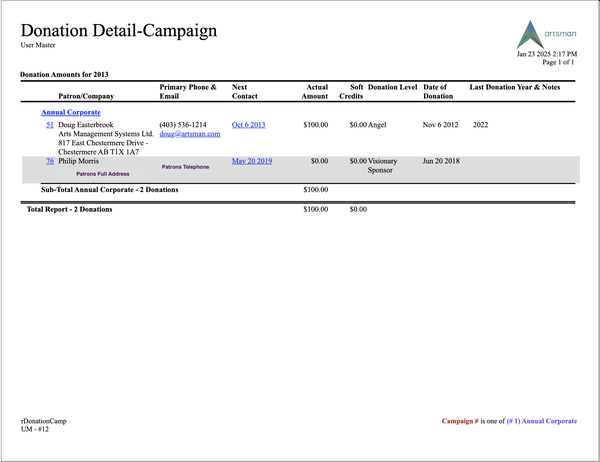Click Arts Management Systems Ltd. company name
The image size is (600, 462).
[106, 134]
